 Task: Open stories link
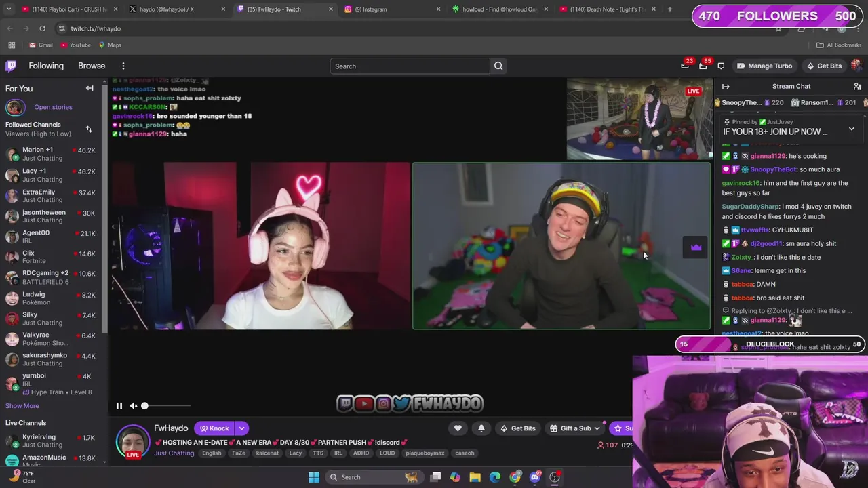coord(53,107)
